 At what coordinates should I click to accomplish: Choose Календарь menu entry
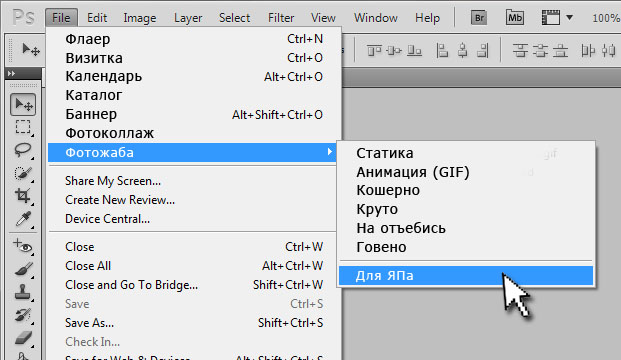tap(194, 76)
